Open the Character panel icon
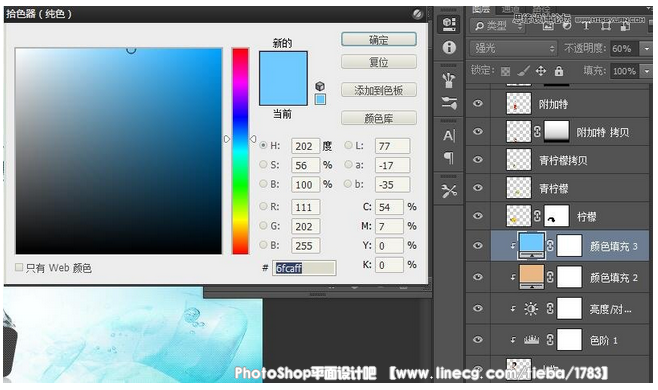This screenshot has height=390, width=658. (x=449, y=136)
